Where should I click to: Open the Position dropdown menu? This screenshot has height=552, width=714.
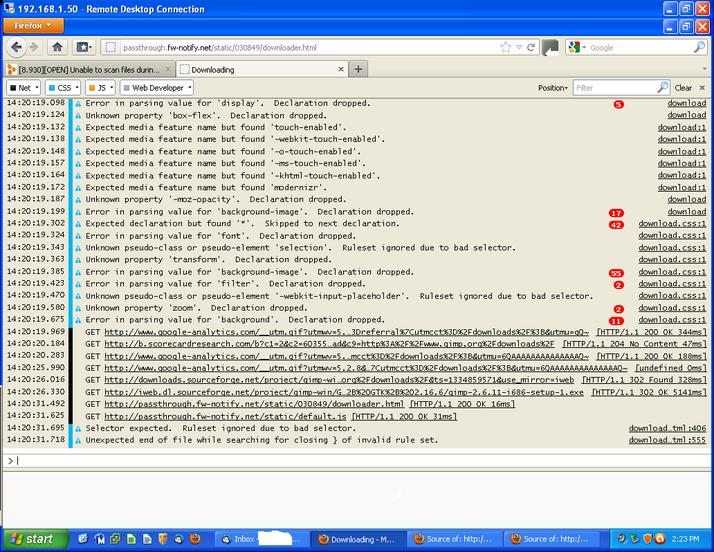click(552, 88)
